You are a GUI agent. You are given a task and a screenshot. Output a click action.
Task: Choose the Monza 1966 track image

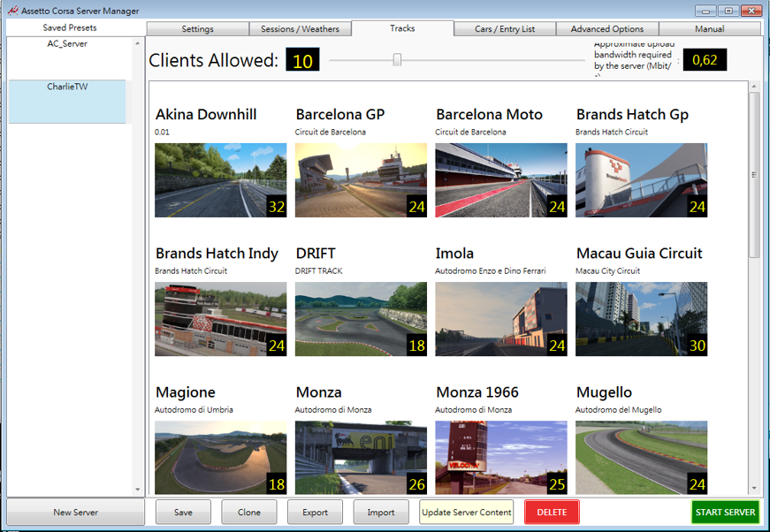click(501, 457)
